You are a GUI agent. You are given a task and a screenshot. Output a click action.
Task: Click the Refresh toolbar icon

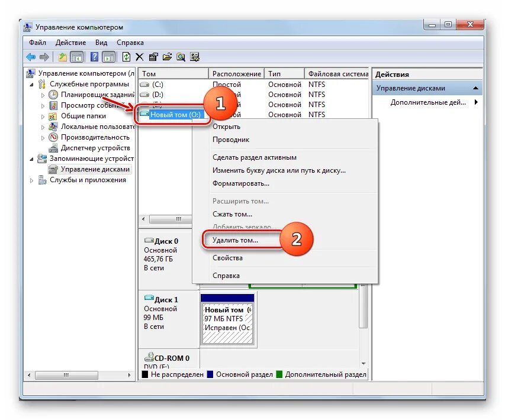click(126, 57)
